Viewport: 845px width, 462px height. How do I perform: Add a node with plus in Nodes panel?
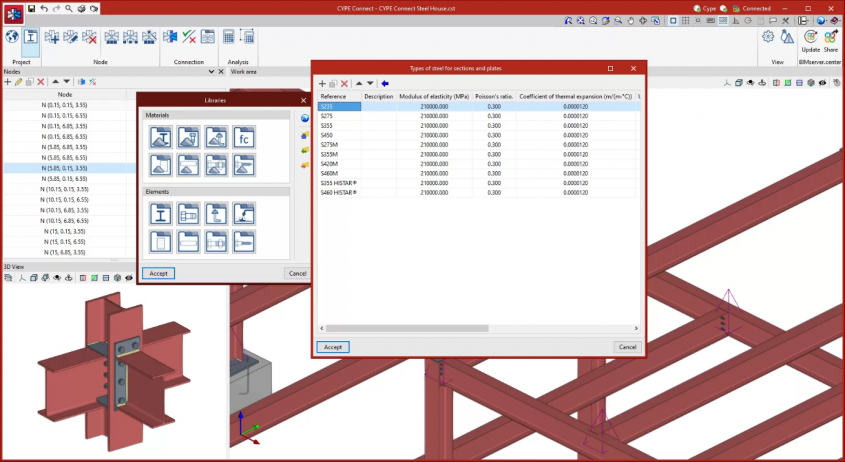pos(8,82)
